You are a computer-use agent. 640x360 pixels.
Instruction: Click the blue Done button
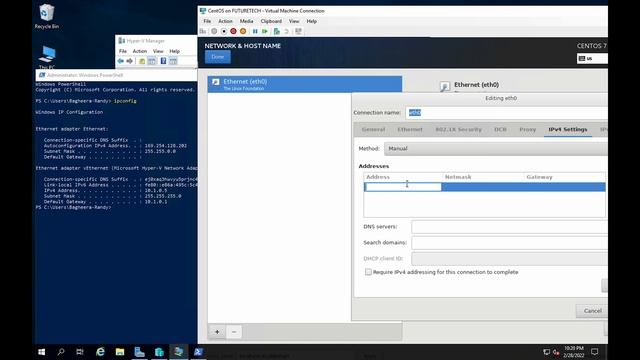(218, 57)
